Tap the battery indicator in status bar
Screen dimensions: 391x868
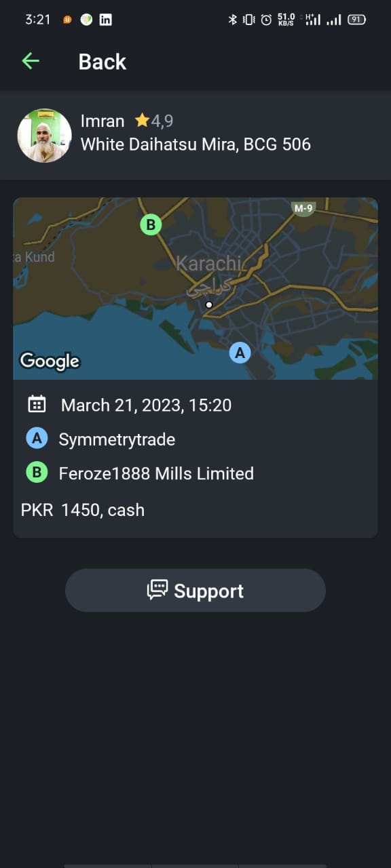(357, 20)
